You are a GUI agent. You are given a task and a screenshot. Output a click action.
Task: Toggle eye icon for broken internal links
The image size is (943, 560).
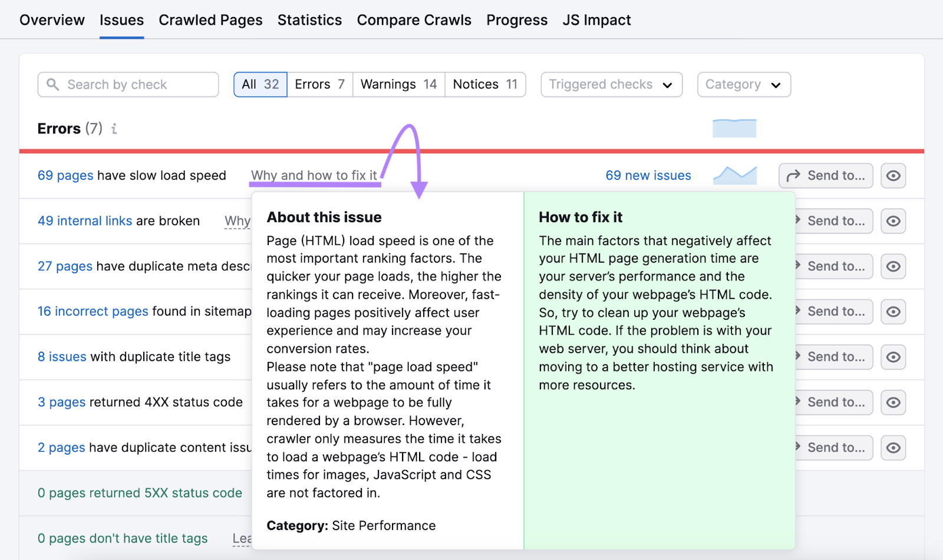(x=893, y=221)
